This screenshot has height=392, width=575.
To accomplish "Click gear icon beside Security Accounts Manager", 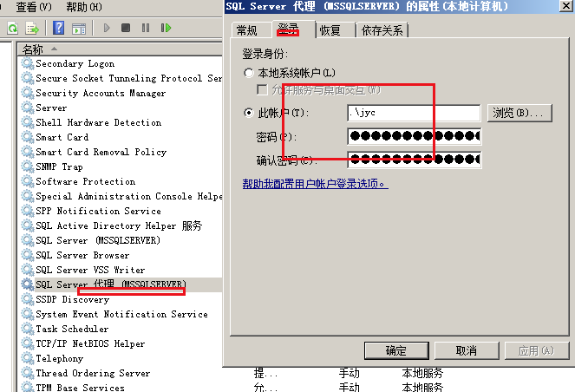I will tap(28, 93).
